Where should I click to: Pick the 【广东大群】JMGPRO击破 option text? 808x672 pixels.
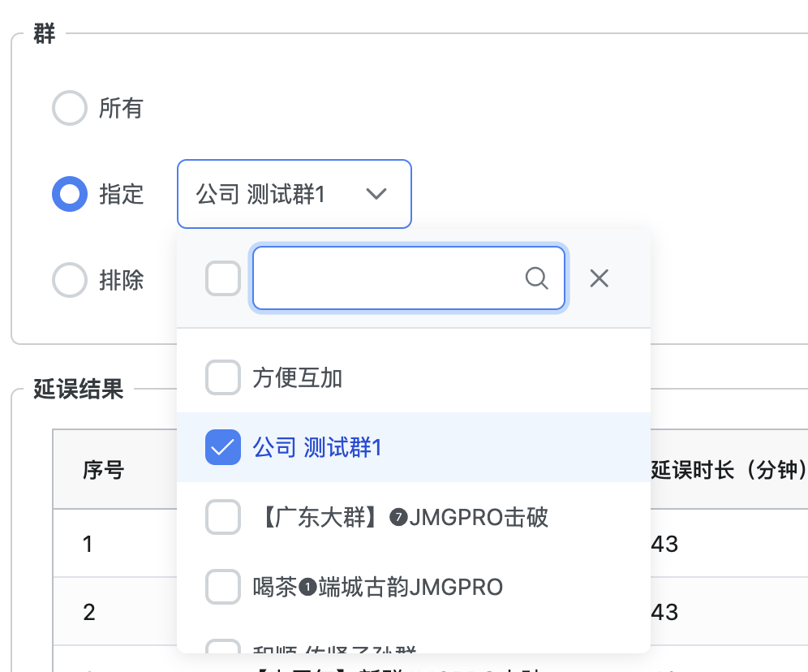401,517
